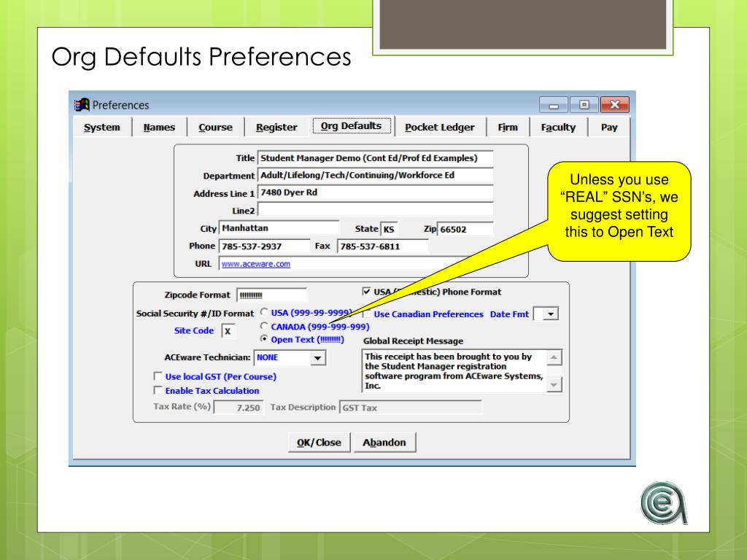Screen dimensions: 747x560
Task: Check Enable Tax Calculation
Action: (158, 390)
